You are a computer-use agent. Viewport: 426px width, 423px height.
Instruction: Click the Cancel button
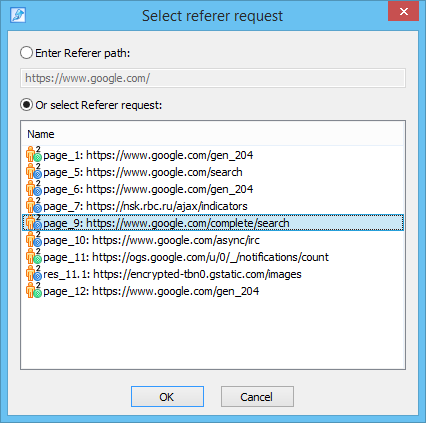click(257, 397)
